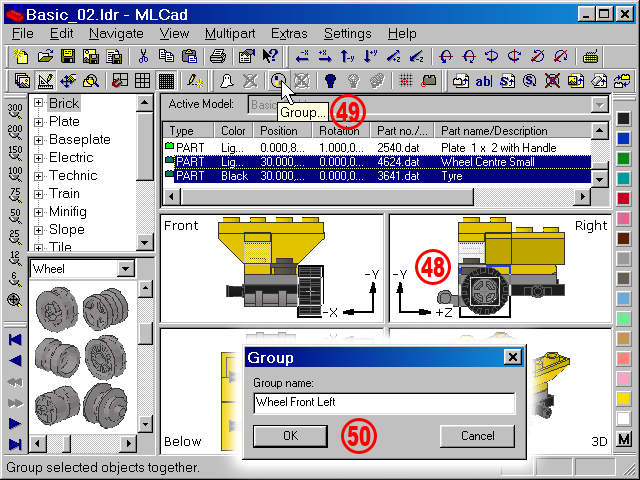The width and height of the screenshot is (640, 480).
Task: Confirm the group name with OK
Action: pyautogui.click(x=291, y=436)
